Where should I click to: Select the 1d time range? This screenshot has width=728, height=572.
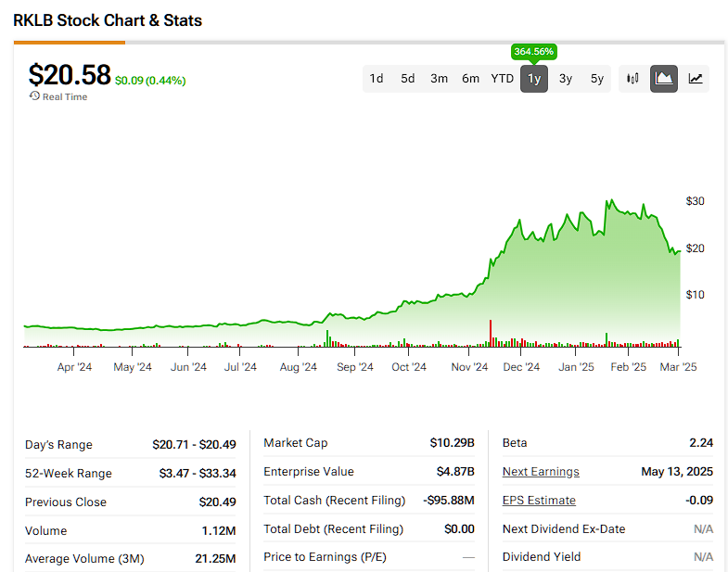point(377,79)
